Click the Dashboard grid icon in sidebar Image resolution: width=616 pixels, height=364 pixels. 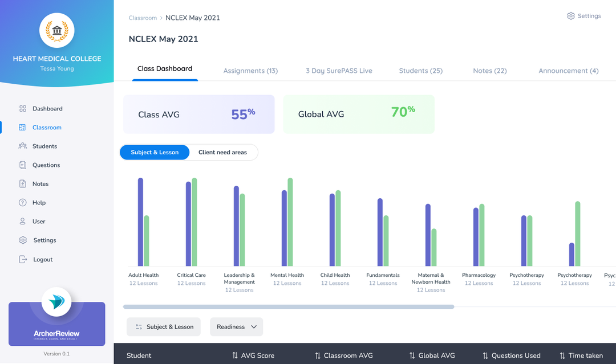click(x=23, y=109)
